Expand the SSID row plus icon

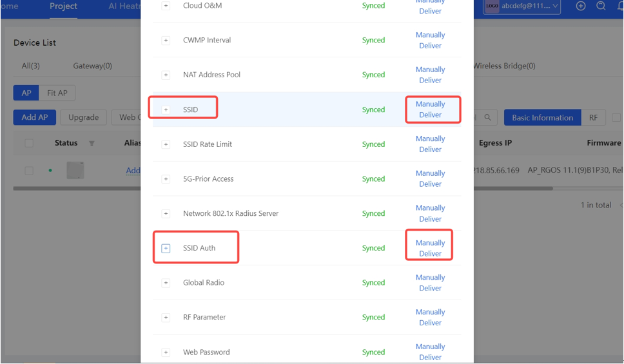coord(166,110)
